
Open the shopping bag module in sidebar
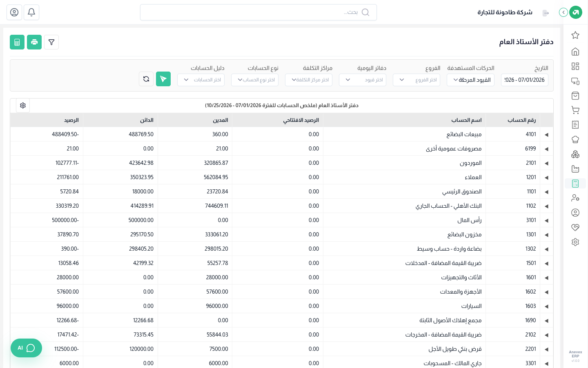click(575, 96)
